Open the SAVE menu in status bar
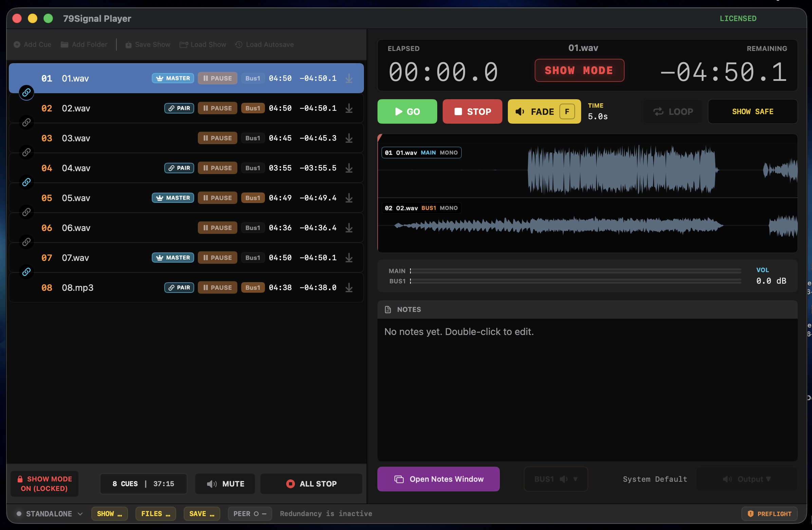The height and width of the screenshot is (530, 812). [202, 514]
